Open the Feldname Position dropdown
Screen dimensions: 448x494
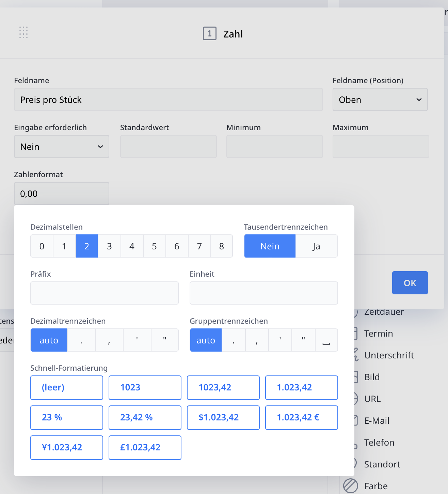pyautogui.click(x=380, y=99)
